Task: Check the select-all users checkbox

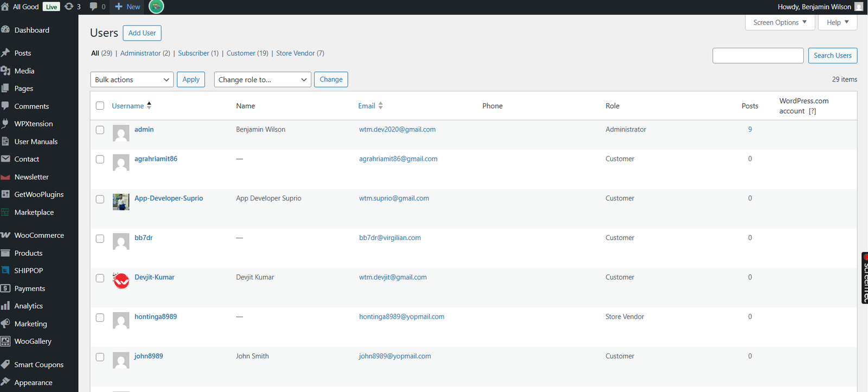Action: pyautogui.click(x=100, y=106)
